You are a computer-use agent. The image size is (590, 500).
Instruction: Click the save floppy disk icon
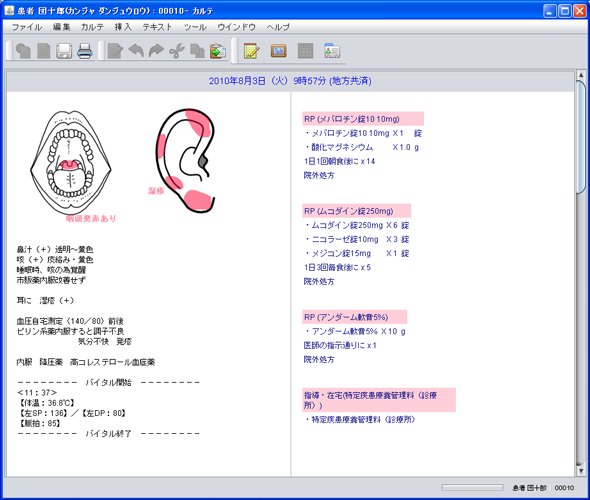tap(64, 51)
